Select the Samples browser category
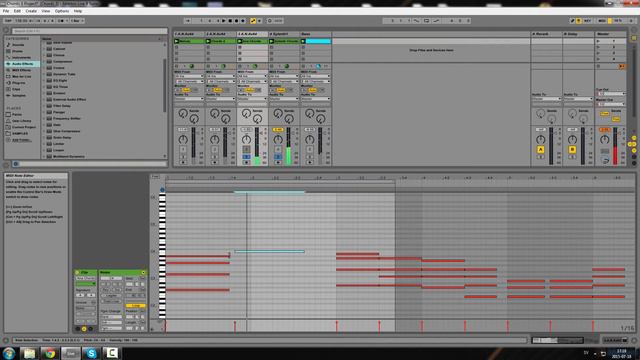The width and height of the screenshot is (640, 360). [x=19, y=96]
